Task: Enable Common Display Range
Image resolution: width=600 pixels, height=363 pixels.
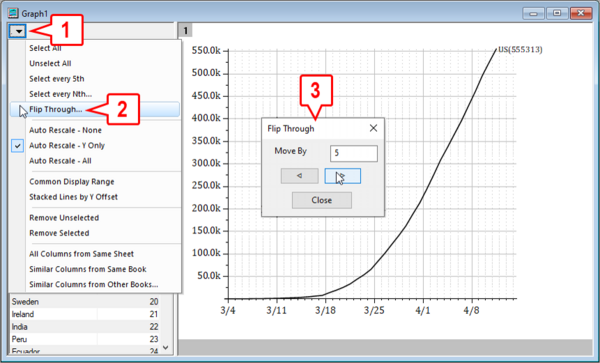Action: click(x=72, y=182)
